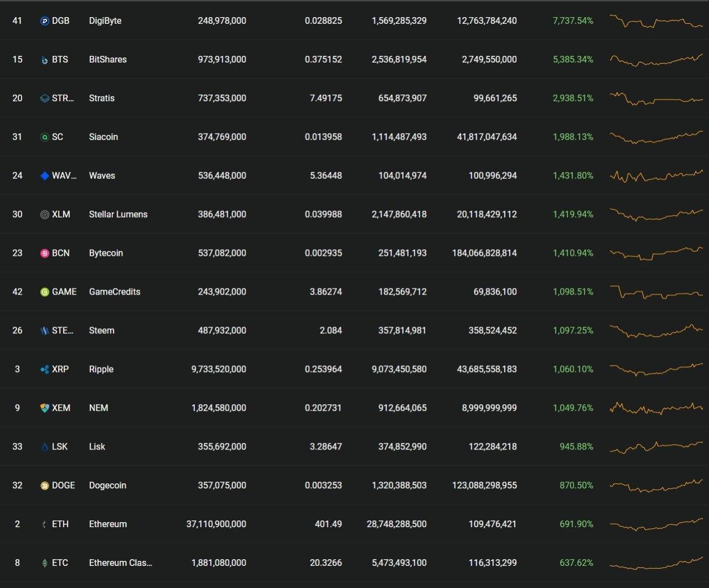Click the Bytecoin pink coin icon
Viewport: 709px width, 588px height.
[45, 254]
